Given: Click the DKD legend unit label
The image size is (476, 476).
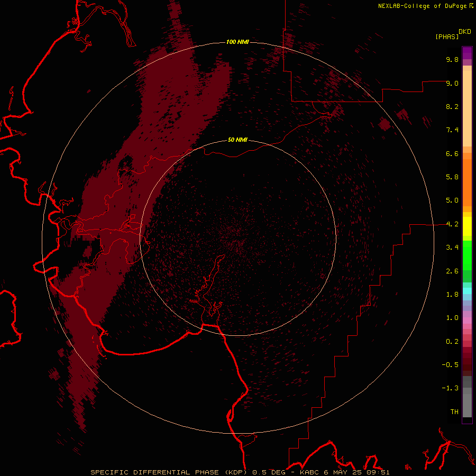Looking at the screenshot, I should point(465,32).
